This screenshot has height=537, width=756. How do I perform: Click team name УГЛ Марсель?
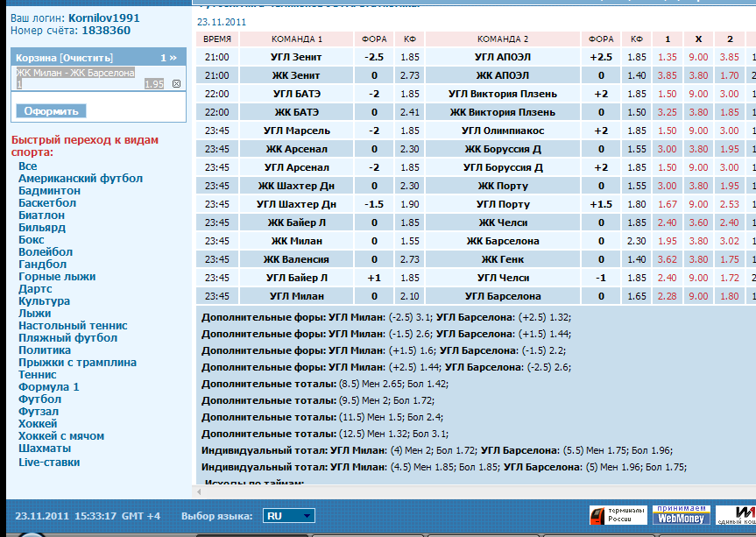click(296, 131)
